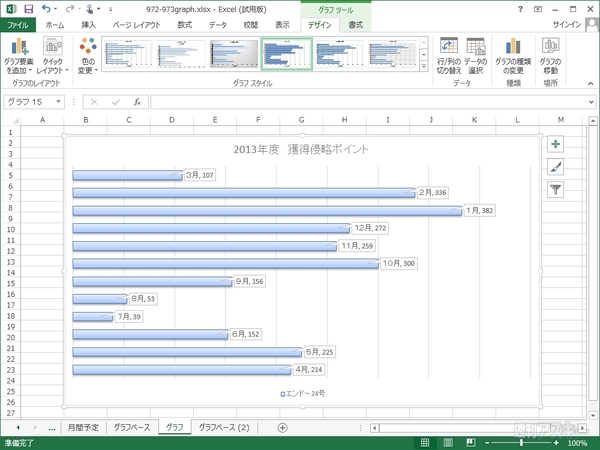Open Add Chart Element (グラフ要素を追加)
600x450 pixels.
click(x=18, y=56)
